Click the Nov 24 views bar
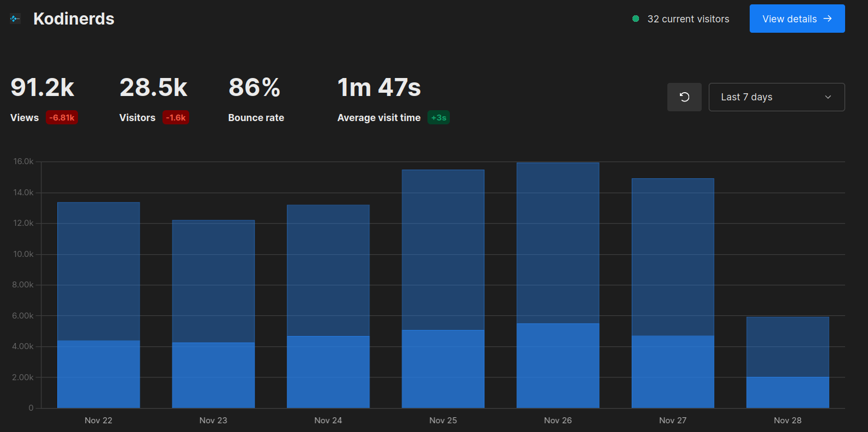The width and height of the screenshot is (868, 432). [328, 271]
